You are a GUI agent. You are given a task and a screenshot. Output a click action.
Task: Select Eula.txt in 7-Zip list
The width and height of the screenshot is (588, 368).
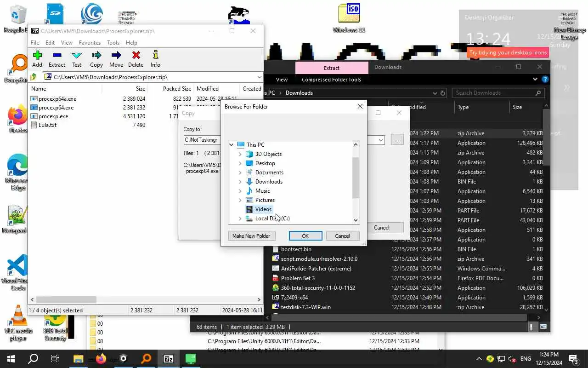(x=47, y=125)
